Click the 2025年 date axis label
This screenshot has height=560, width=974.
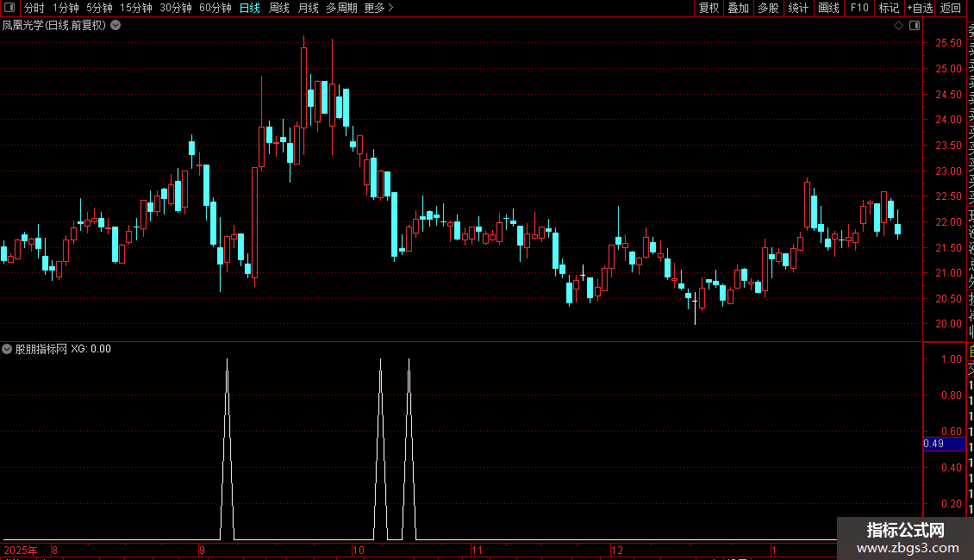pyautogui.click(x=21, y=550)
